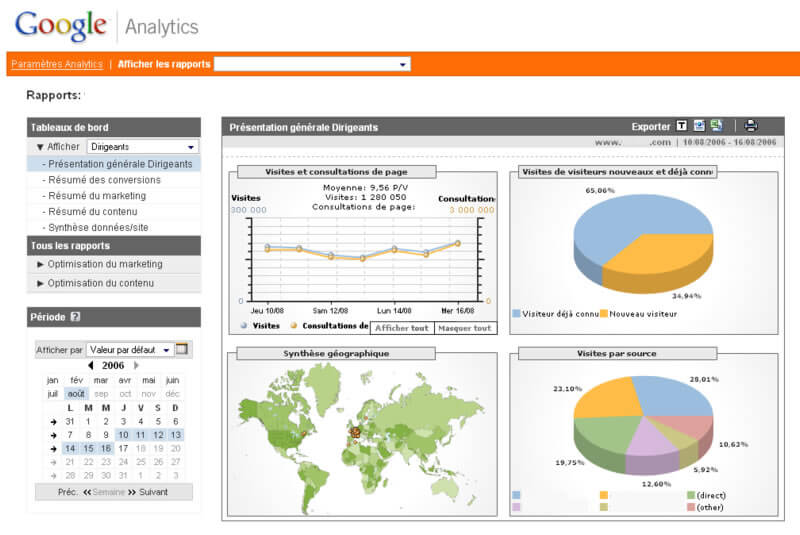Click the Synthèse géographique title
This screenshot has width=800, height=535.
[336, 353]
